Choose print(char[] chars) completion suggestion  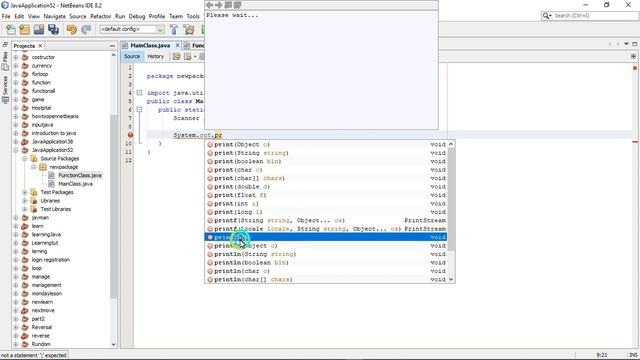tap(326, 178)
